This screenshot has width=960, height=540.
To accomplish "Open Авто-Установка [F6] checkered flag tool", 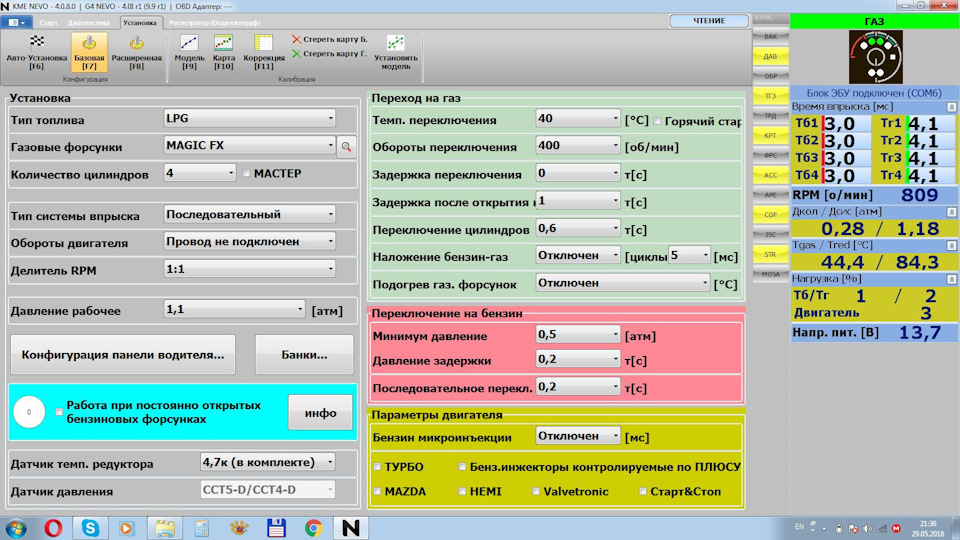I will [36, 52].
